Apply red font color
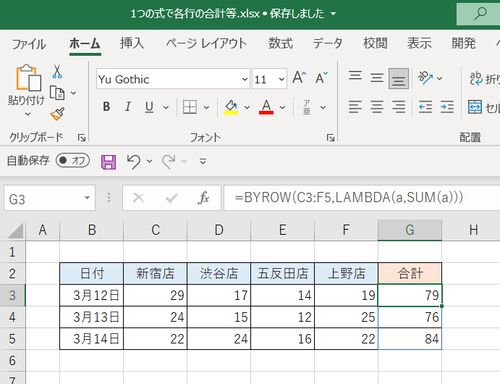This screenshot has width=500, height=384. (x=266, y=107)
